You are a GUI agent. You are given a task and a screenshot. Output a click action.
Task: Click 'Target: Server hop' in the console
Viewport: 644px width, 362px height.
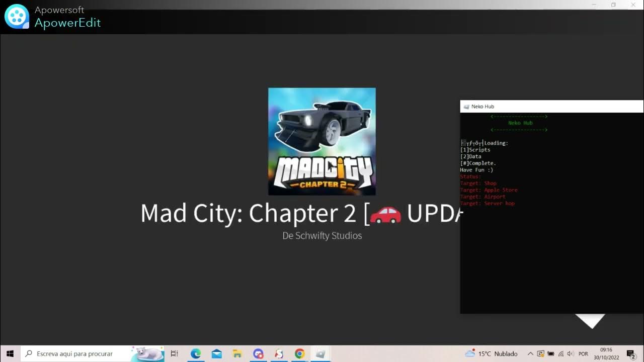pyautogui.click(x=488, y=204)
